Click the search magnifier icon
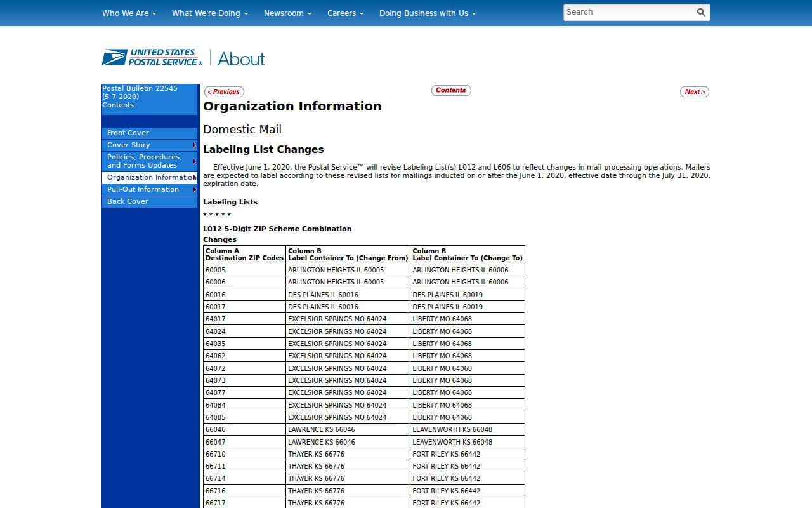 point(701,12)
